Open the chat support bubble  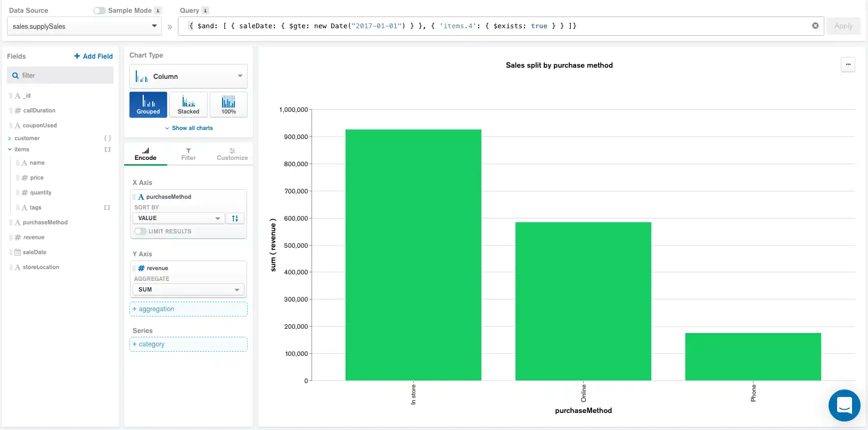coord(844,405)
